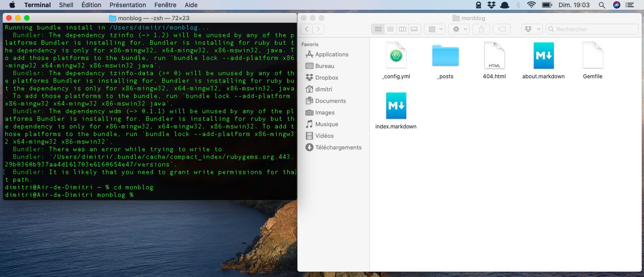Screen dimensions: 644x277
Task: Switch Finder to column view
Action: click(402, 29)
